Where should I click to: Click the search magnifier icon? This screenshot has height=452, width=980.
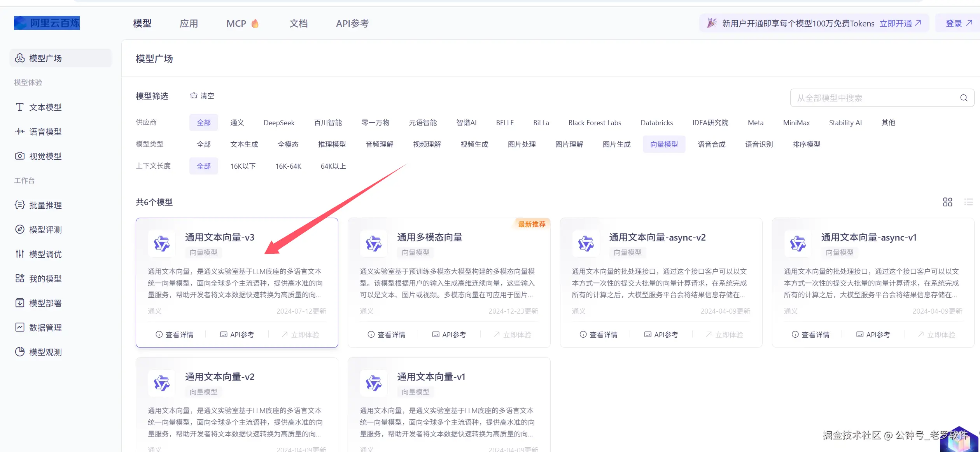pyautogui.click(x=964, y=98)
